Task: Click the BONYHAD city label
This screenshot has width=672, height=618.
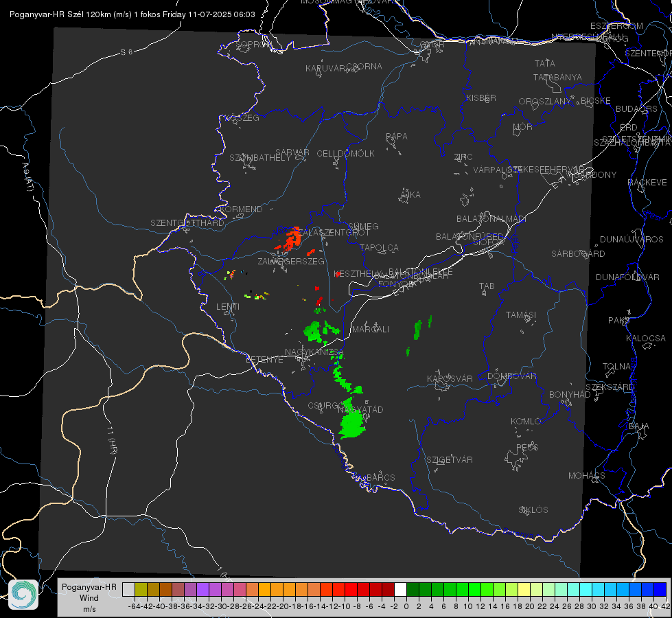Action: 570,395
